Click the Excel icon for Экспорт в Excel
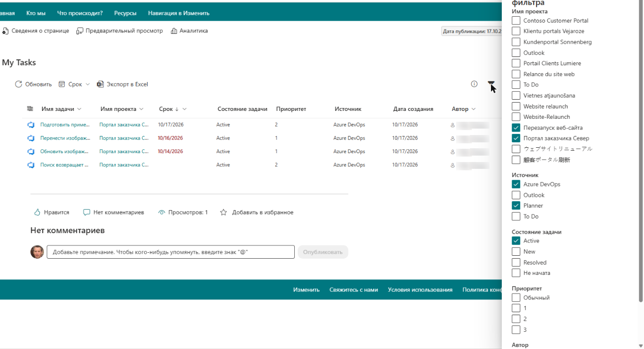 click(x=101, y=84)
